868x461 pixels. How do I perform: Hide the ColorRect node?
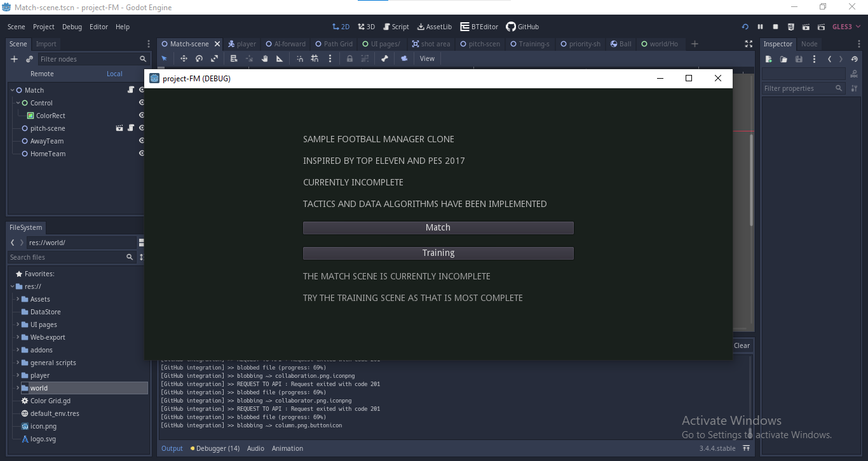(141, 115)
